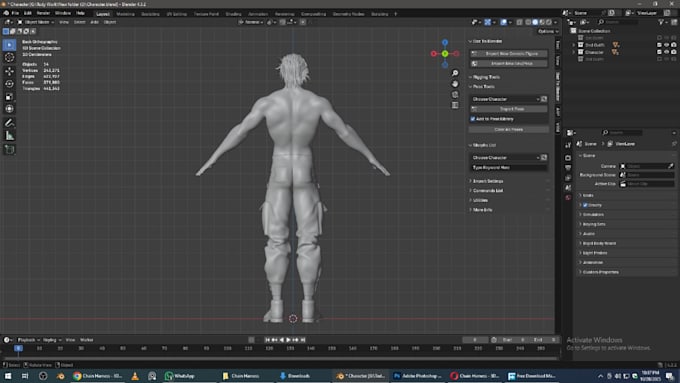Disable 2nd Outfit render camera icon
The width and height of the screenshot is (680, 383).
click(x=673, y=45)
